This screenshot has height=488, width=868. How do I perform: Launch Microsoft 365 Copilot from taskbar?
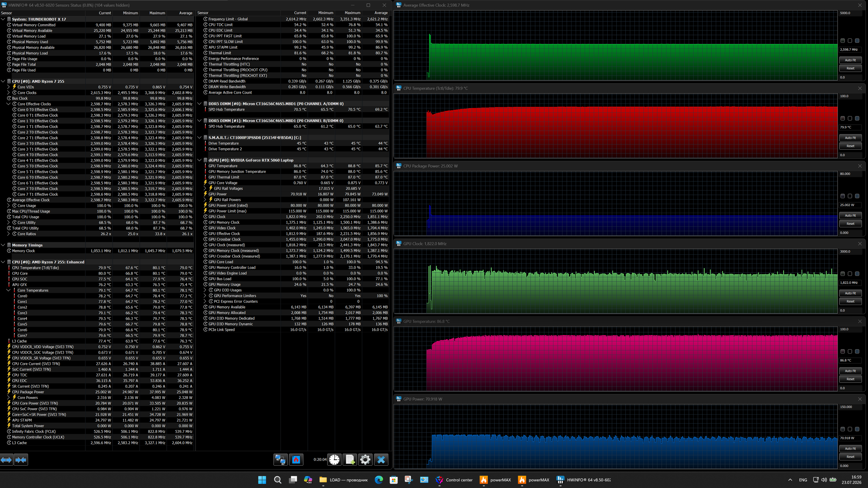point(308,480)
